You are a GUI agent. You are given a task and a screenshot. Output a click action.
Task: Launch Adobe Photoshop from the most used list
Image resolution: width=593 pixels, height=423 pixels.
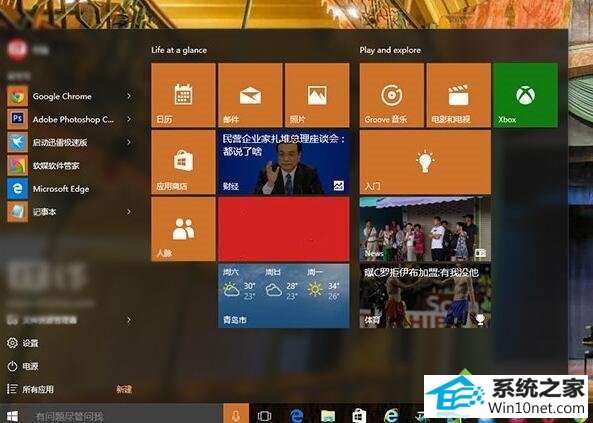pos(62,119)
